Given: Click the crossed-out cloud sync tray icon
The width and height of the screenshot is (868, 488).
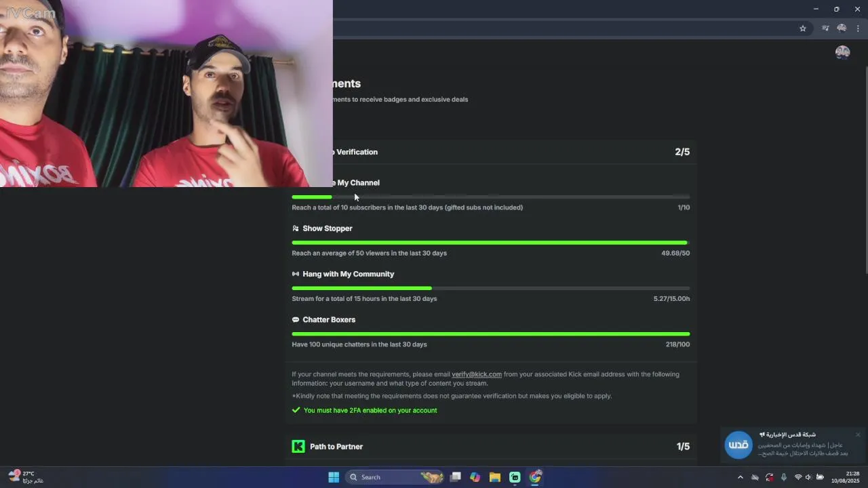Looking at the screenshot, I should [x=755, y=477].
